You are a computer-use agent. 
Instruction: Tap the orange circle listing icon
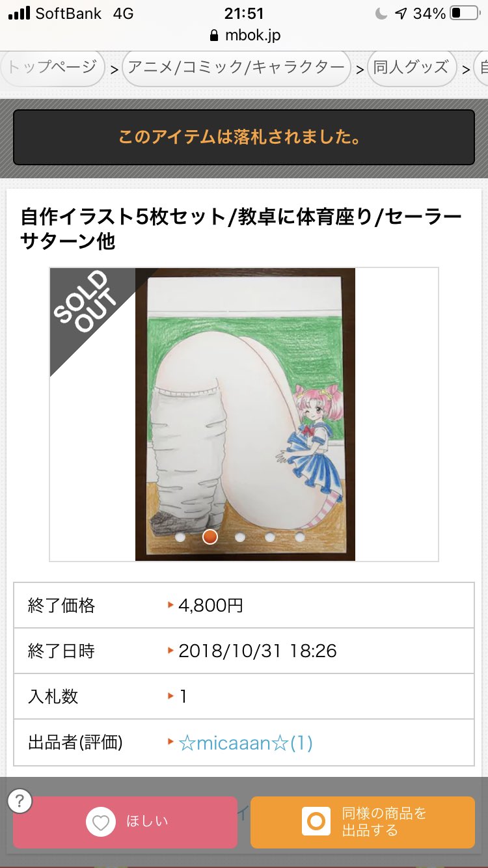(316, 822)
